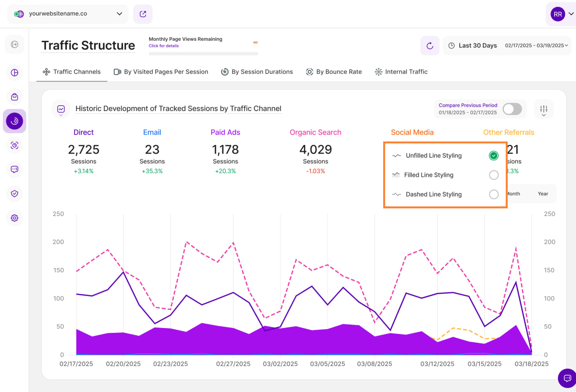This screenshot has width=576, height=392.
Task: Open settings gear in sidebar
Action: point(15,218)
